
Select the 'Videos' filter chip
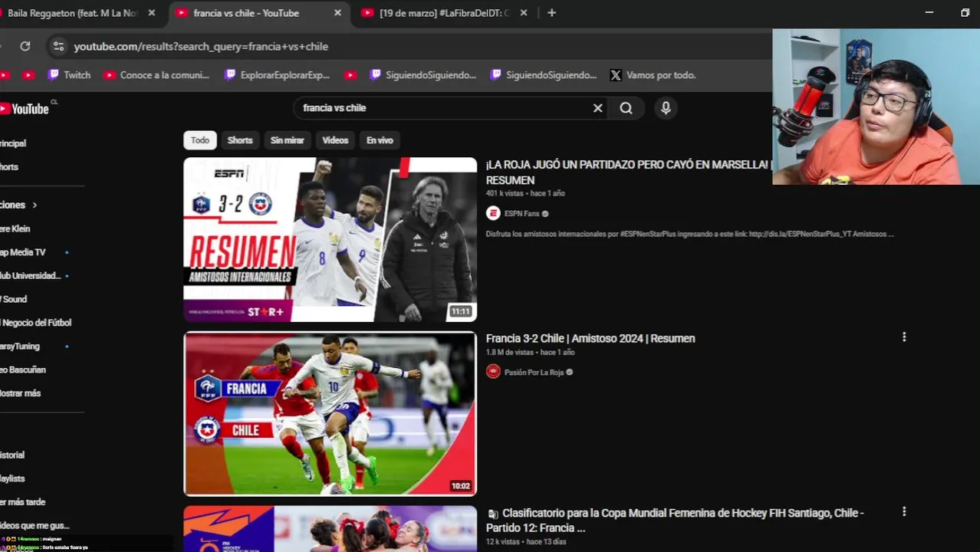pos(335,140)
